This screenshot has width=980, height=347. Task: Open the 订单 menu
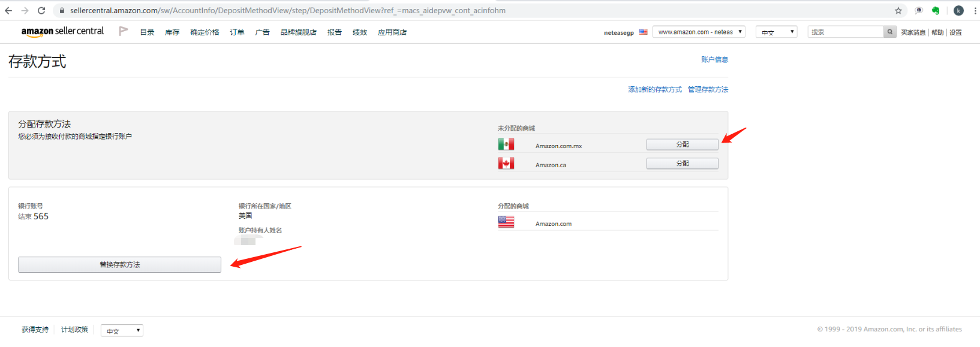[237, 32]
